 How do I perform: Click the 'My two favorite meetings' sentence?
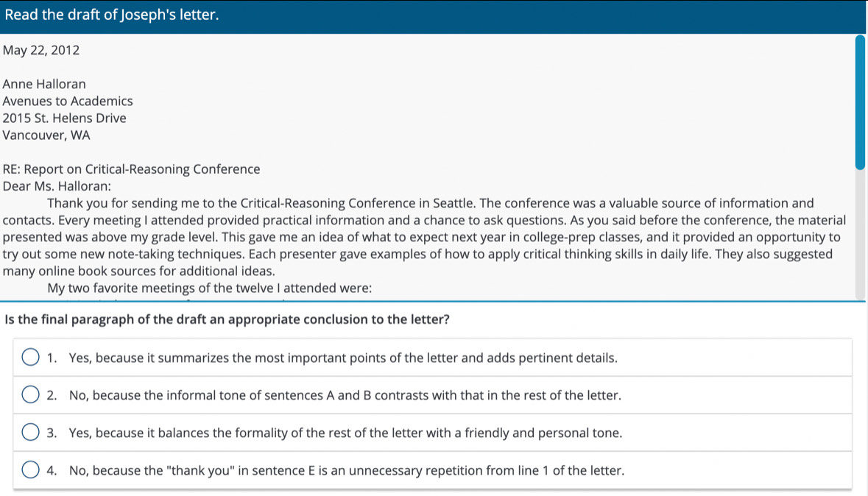click(208, 288)
